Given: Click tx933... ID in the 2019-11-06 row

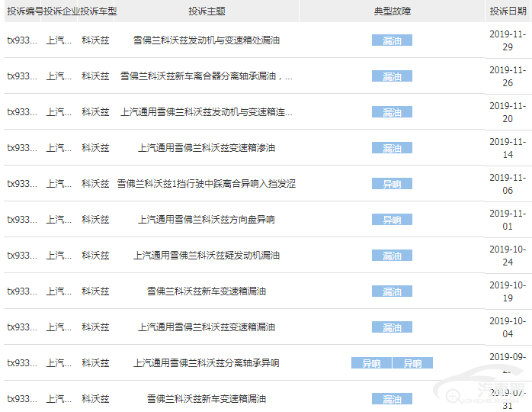Looking at the screenshot, I should pos(22,184).
